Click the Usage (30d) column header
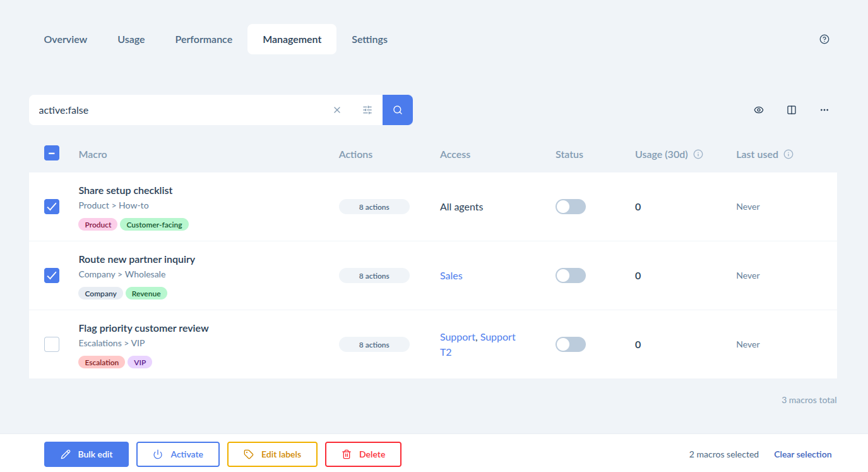 [x=662, y=154]
